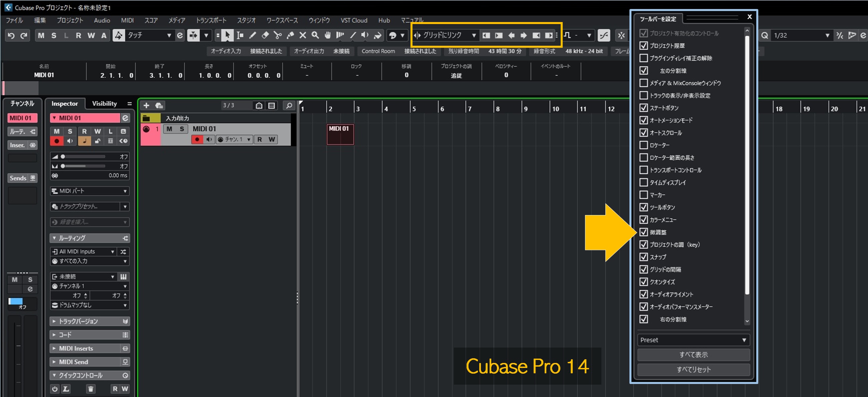Select the Mute X tool
This screenshot has height=397, width=868.
tap(303, 35)
